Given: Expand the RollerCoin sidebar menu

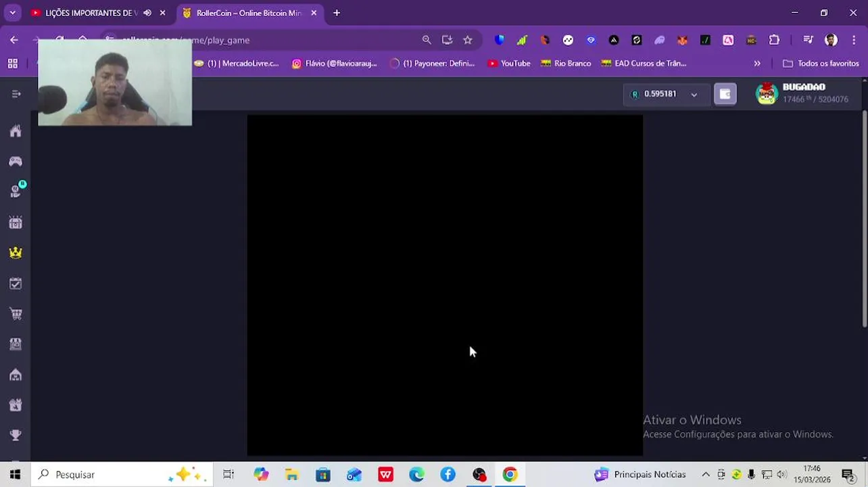Looking at the screenshot, I should click(x=16, y=94).
